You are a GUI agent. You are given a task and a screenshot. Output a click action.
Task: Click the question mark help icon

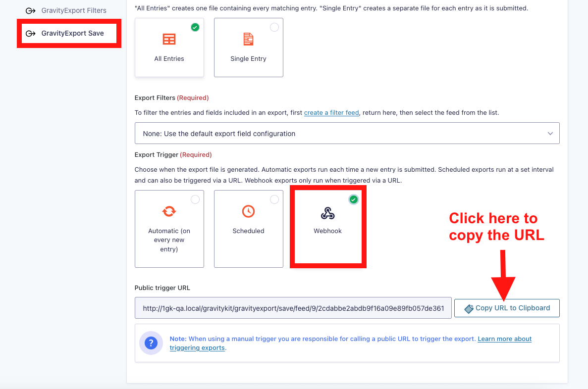pos(151,342)
